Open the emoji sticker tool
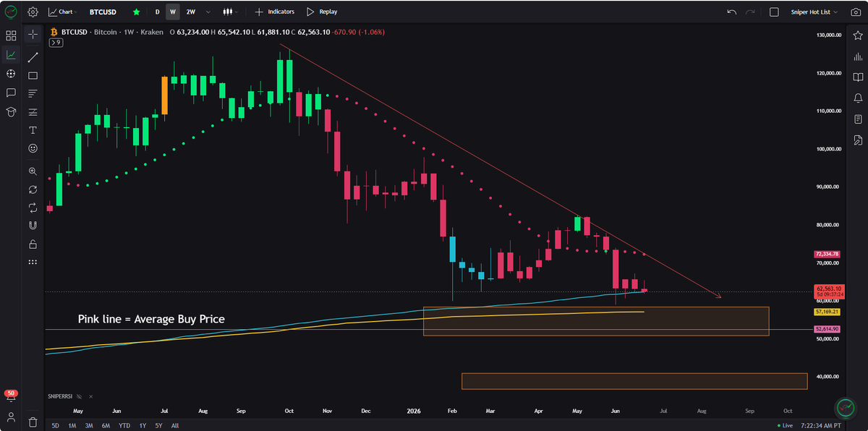Image resolution: width=868 pixels, height=431 pixels. coord(33,148)
